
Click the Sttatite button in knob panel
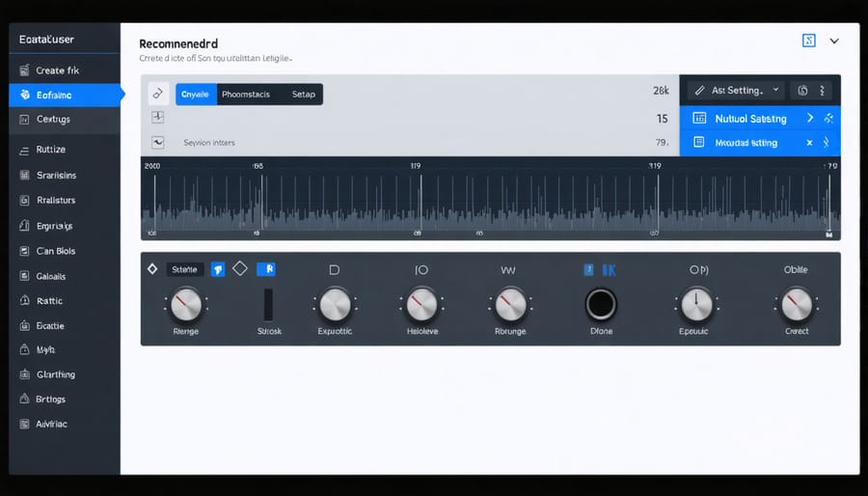click(185, 269)
